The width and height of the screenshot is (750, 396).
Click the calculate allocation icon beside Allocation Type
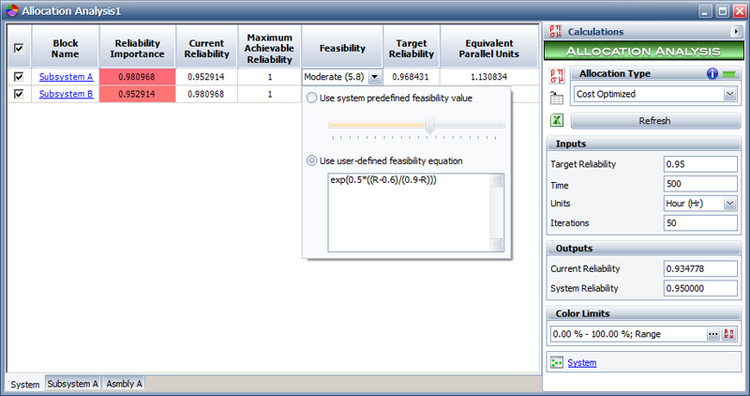click(556, 76)
